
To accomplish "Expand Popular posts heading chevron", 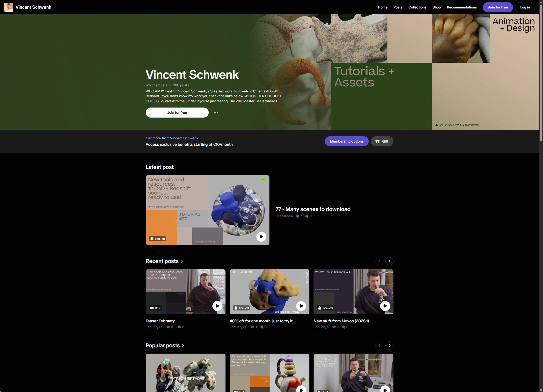I will tap(183, 346).
